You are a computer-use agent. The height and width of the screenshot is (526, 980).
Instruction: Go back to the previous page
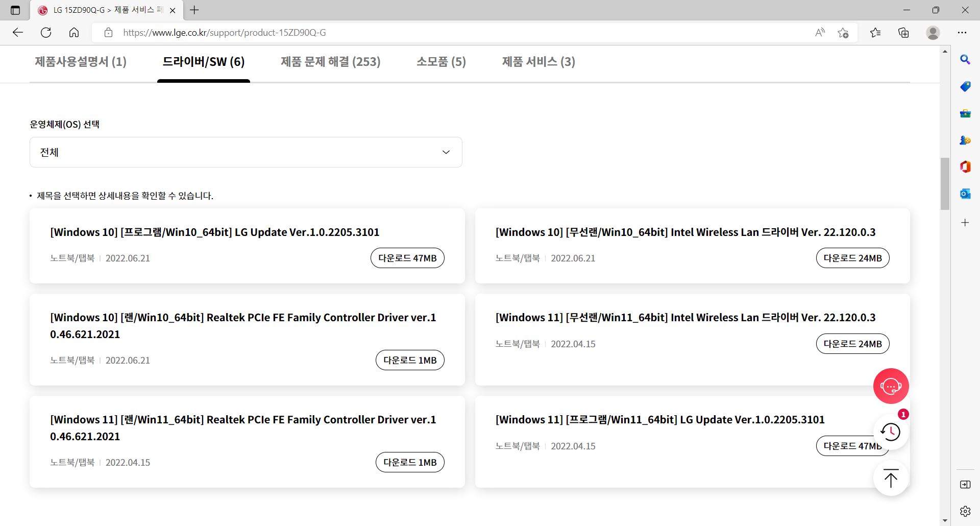(18, 33)
